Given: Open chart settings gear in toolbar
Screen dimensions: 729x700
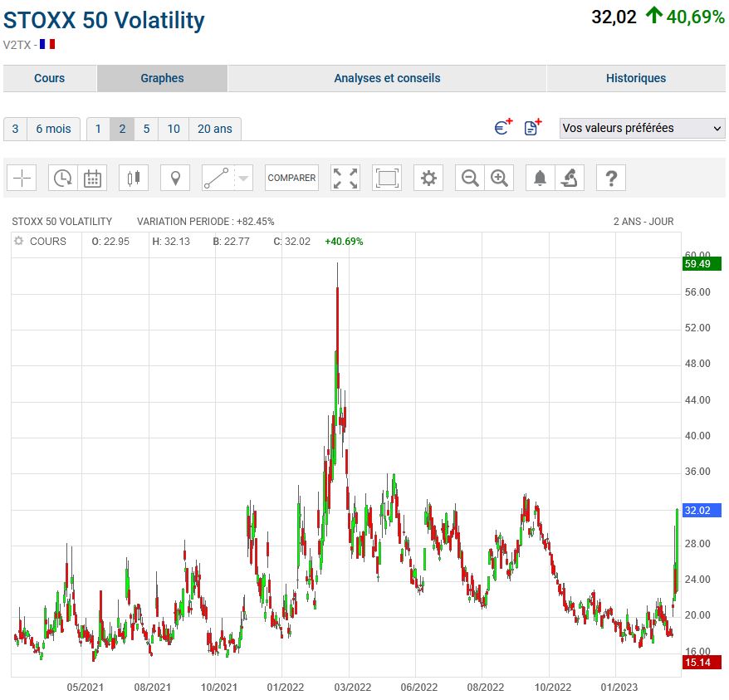Looking at the screenshot, I should [428, 178].
